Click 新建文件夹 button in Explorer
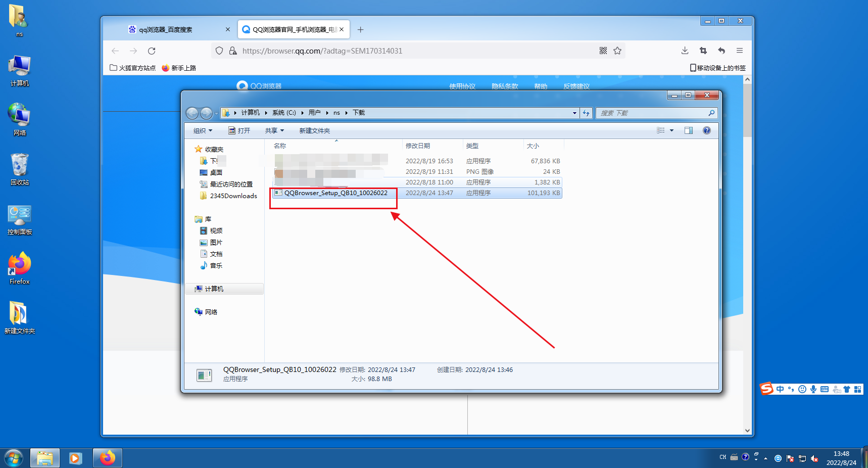This screenshot has width=868, height=468. click(314, 131)
